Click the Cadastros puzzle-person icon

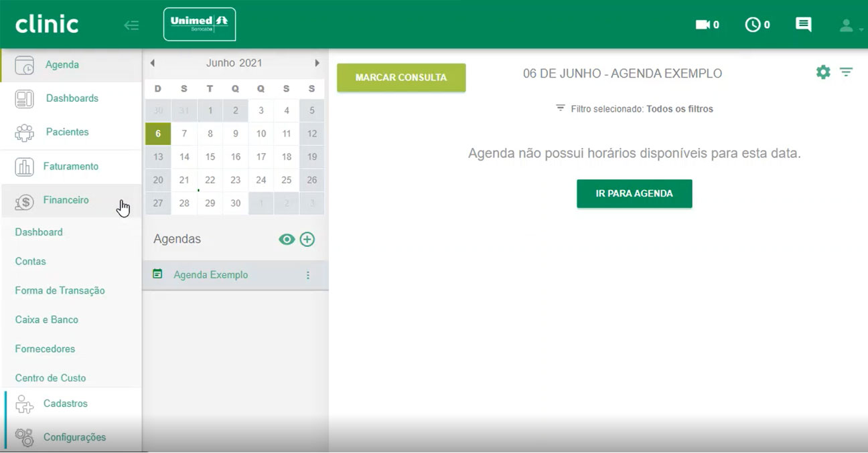tap(24, 404)
